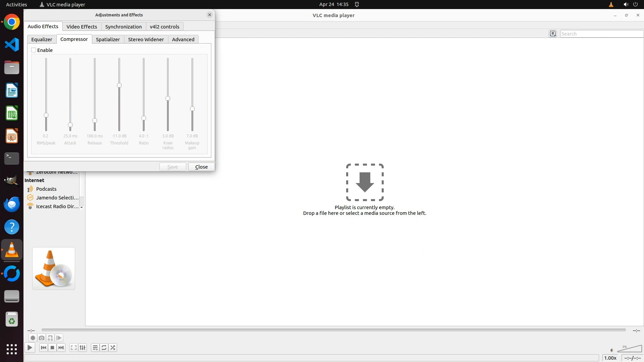Click the Threshold slider handle
Image resolution: width=644 pixels, height=362 pixels.
(119, 85)
